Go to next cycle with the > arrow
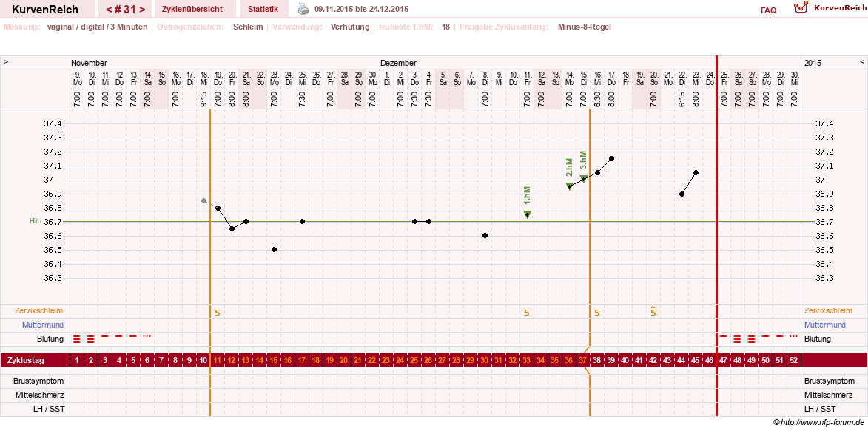The height and width of the screenshot is (431, 868). tap(143, 10)
